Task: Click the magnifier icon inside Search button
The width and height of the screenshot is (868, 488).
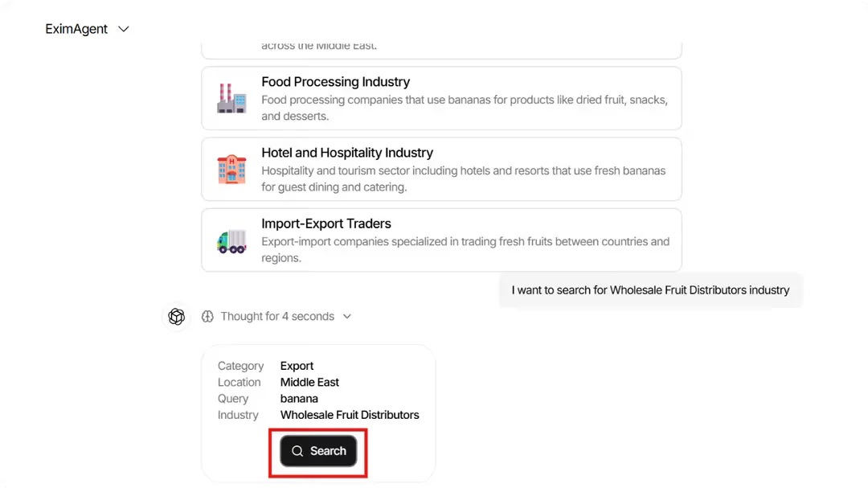Action: coord(297,451)
